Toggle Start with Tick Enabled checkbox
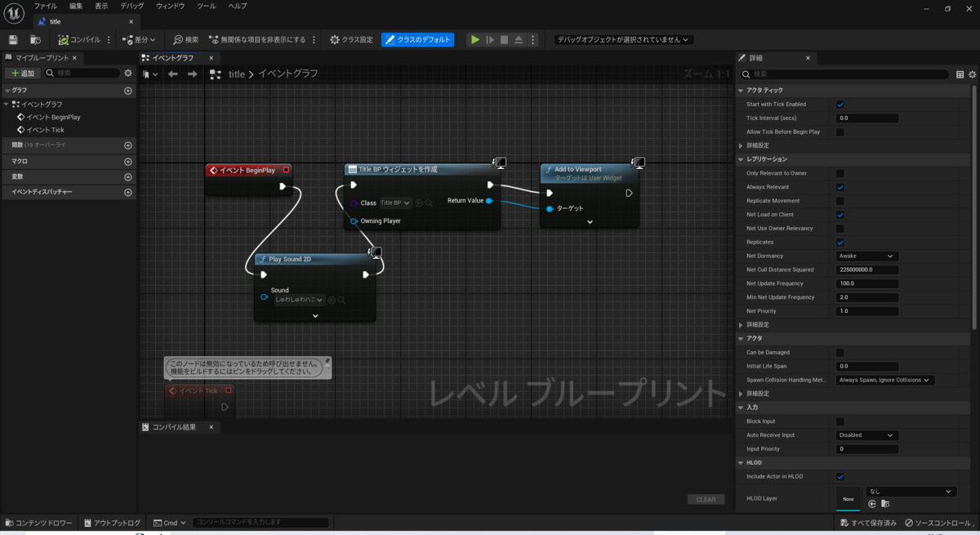 point(840,105)
